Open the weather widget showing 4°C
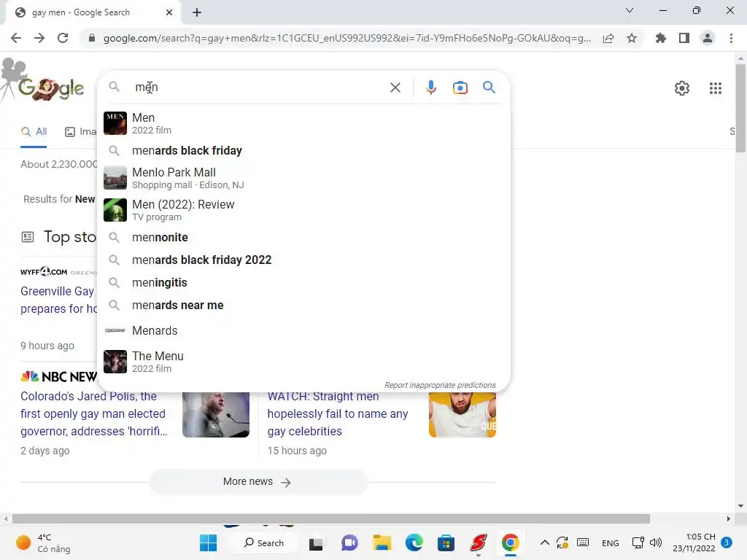 tap(43, 542)
